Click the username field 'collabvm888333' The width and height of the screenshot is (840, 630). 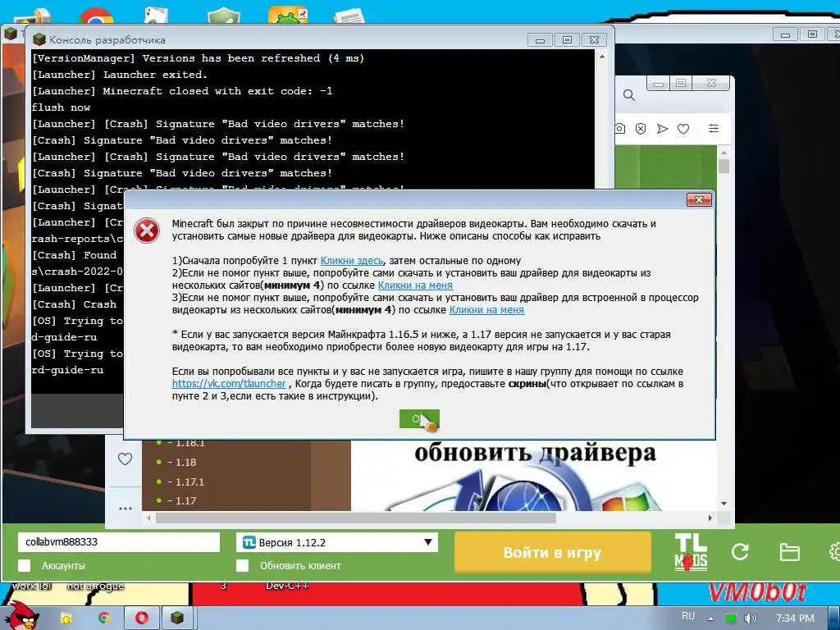click(119, 542)
